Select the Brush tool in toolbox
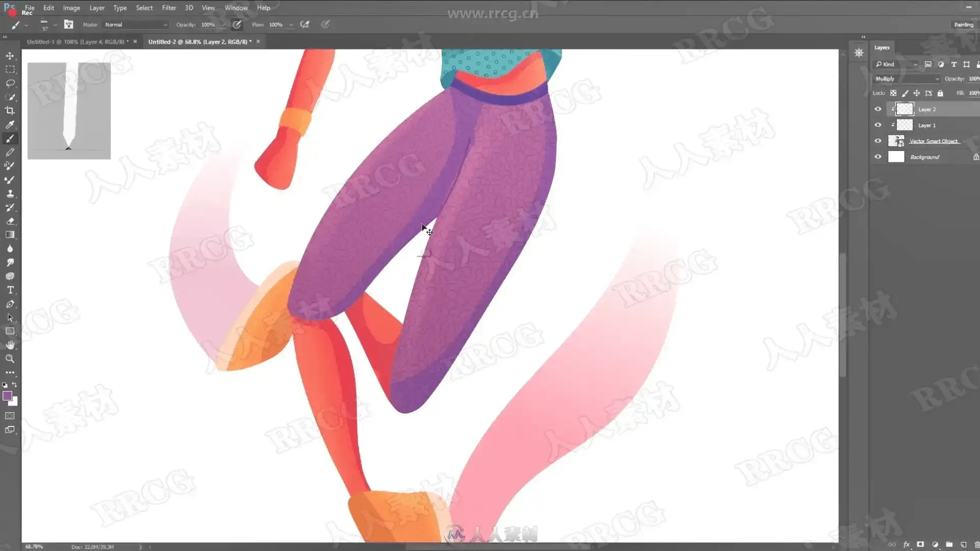The height and width of the screenshot is (551, 980). [10, 138]
